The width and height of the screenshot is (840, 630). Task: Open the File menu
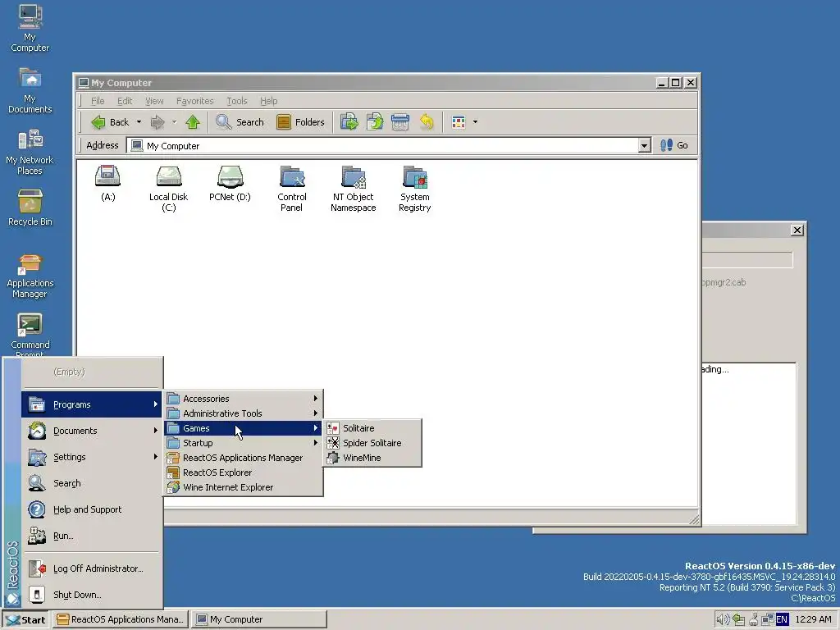(x=98, y=101)
